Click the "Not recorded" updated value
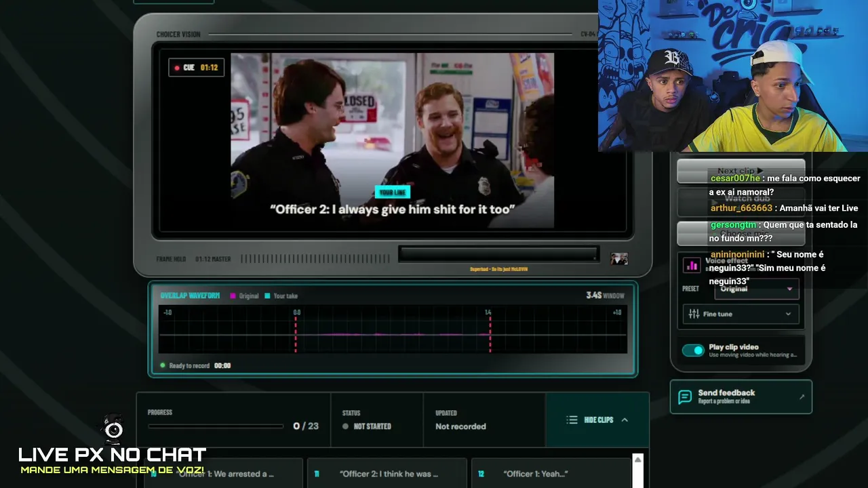 (460, 426)
